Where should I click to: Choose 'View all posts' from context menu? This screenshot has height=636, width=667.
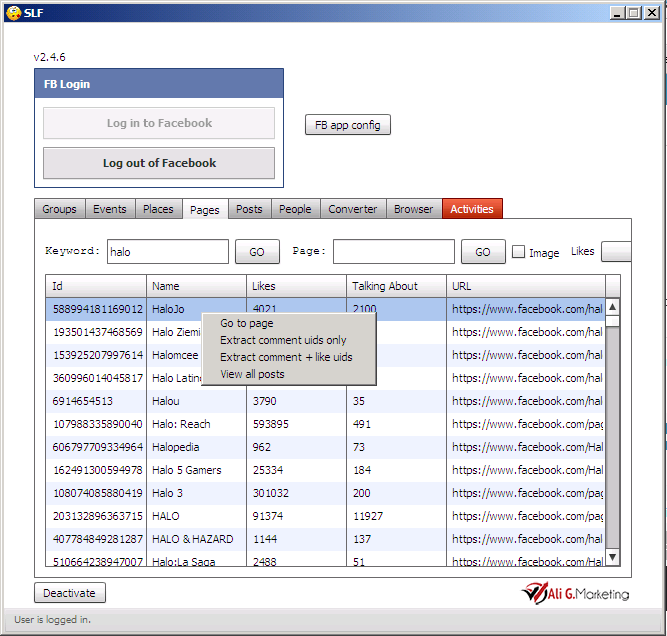[289, 374]
